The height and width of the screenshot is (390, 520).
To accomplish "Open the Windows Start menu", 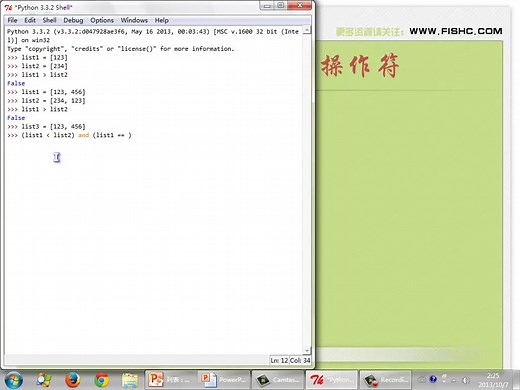I will [13, 380].
